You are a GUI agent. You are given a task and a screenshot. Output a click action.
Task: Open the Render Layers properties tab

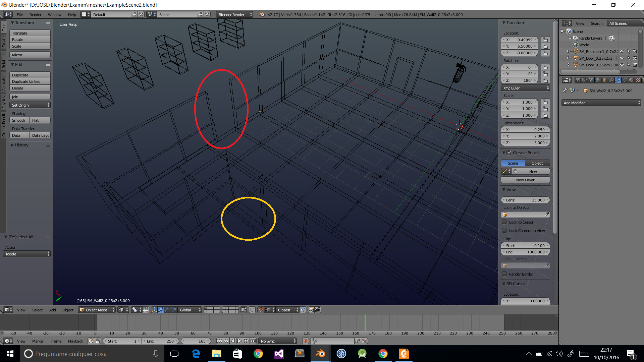584,80
